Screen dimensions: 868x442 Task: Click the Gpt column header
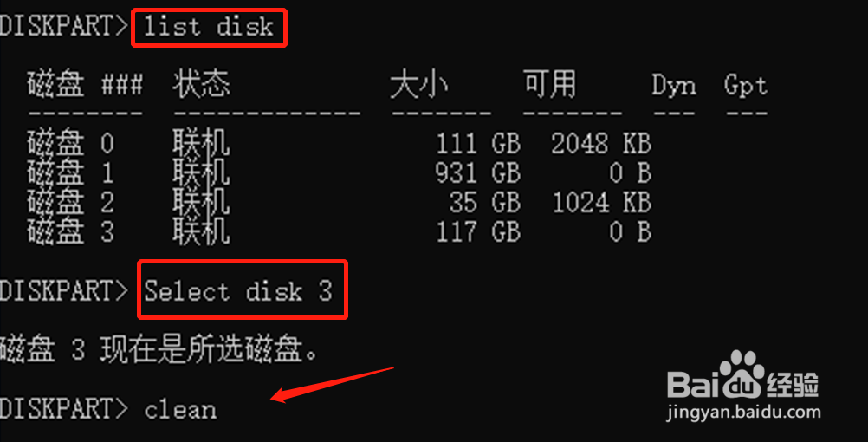(745, 86)
